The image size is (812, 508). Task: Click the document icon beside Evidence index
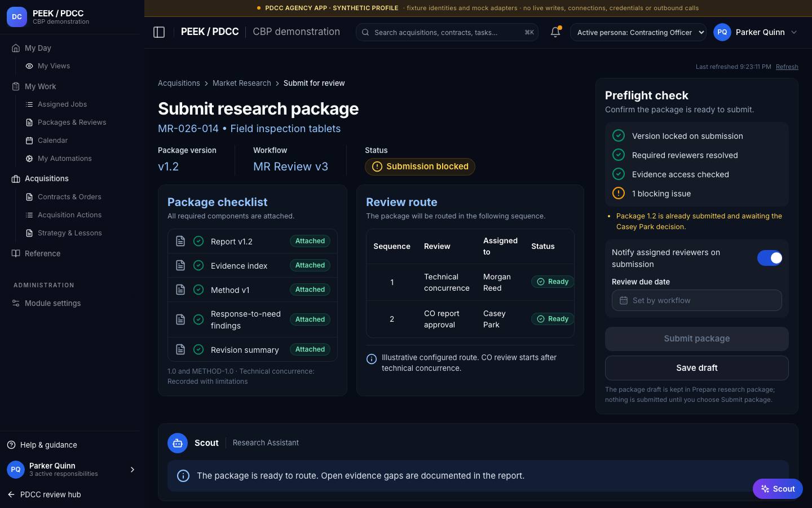[x=180, y=265]
